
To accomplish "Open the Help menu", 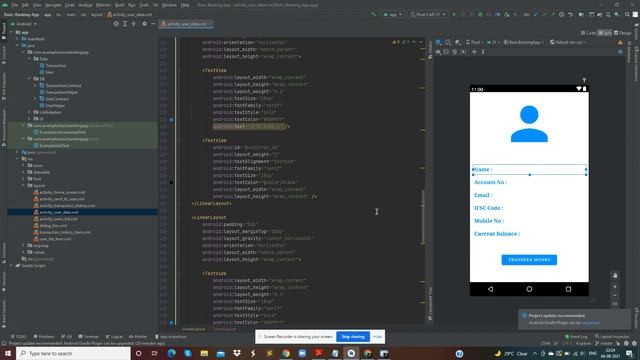I will (x=185, y=5).
